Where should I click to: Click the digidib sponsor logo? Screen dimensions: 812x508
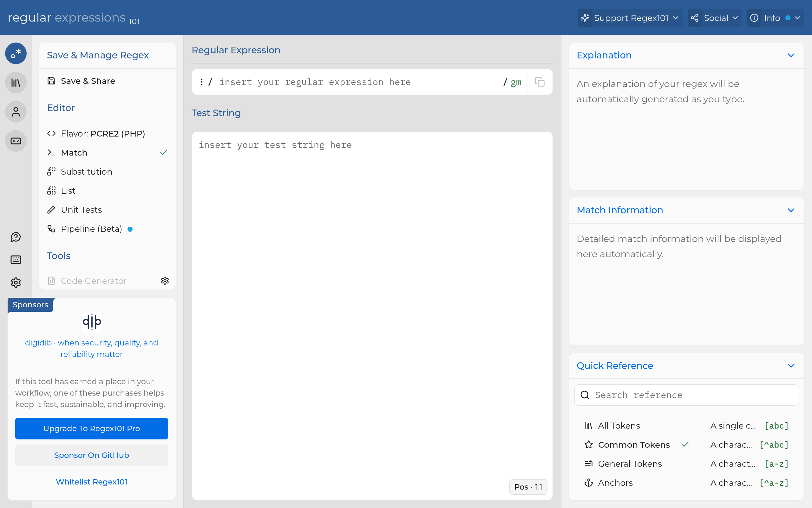point(92,322)
